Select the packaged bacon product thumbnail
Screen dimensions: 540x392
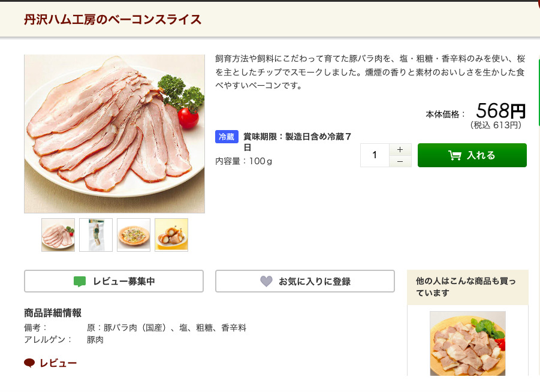[96, 234]
